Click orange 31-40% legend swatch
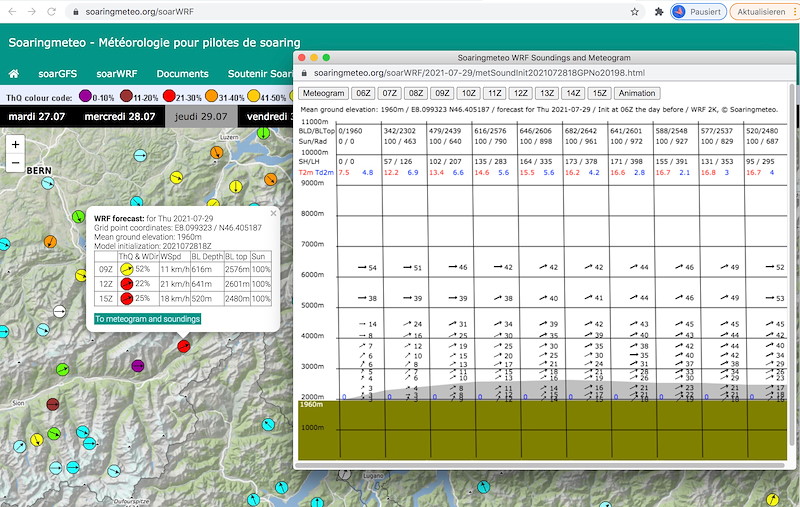The width and height of the screenshot is (800, 507). [x=211, y=95]
